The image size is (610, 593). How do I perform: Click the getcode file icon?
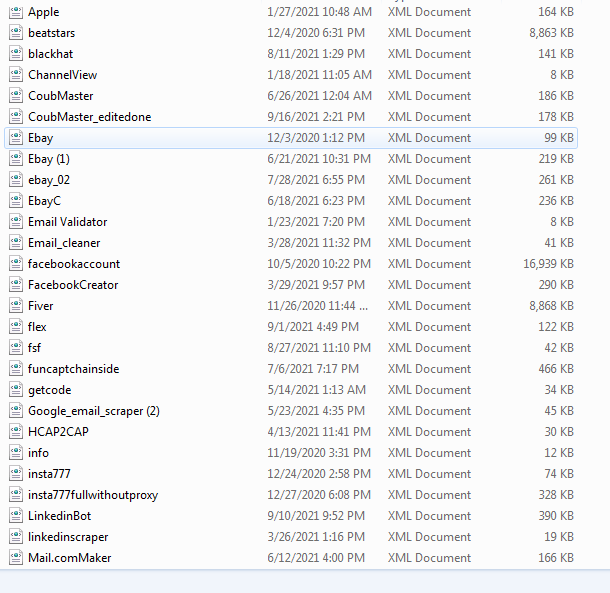pyautogui.click(x=16, y=390)
